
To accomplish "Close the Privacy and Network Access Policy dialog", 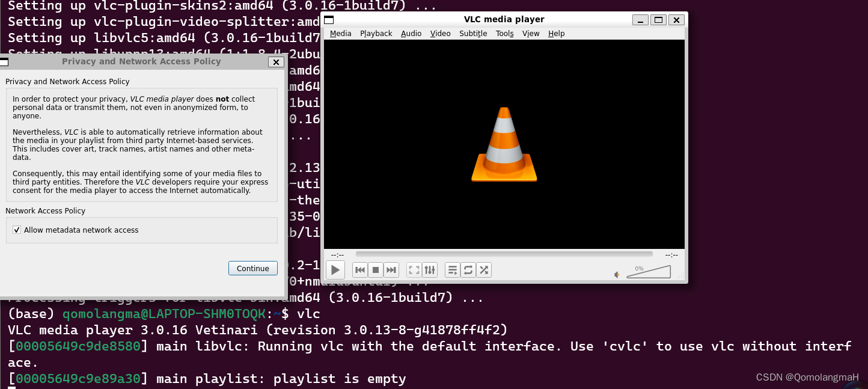I will (276, 62).
